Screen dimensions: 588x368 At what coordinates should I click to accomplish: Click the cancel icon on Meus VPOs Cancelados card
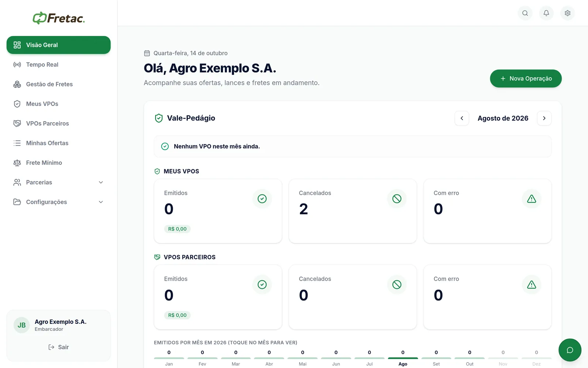pos(397,199)
